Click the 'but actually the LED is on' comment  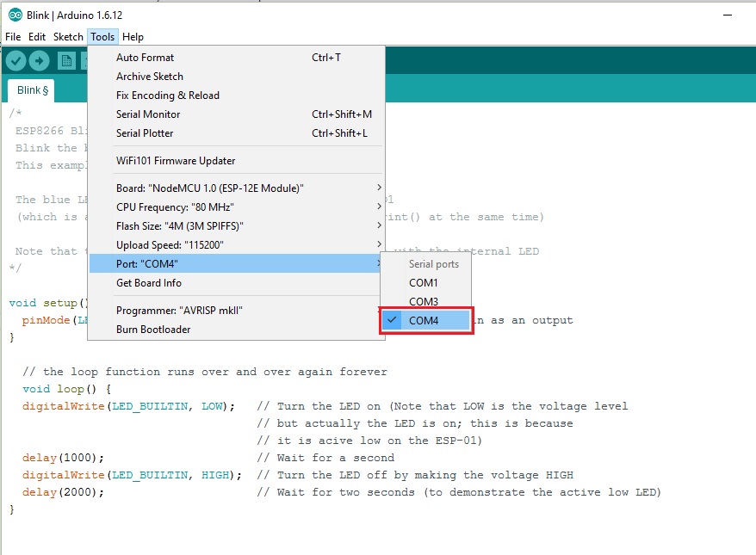coord(415,423)
